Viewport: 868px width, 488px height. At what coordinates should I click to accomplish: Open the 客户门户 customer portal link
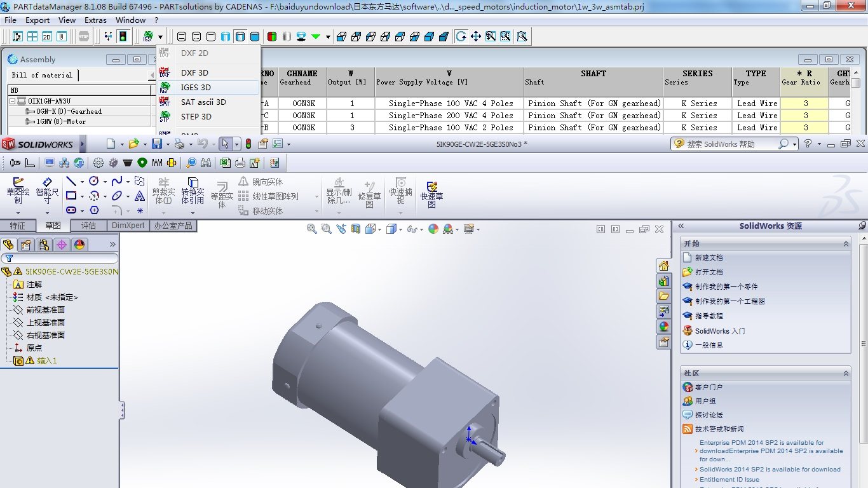709,387
